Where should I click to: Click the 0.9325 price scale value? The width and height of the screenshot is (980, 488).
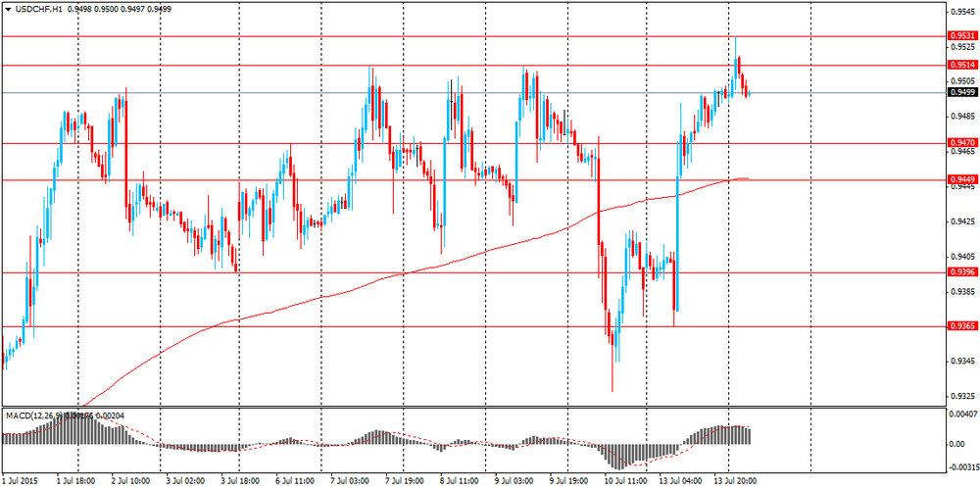960,396
